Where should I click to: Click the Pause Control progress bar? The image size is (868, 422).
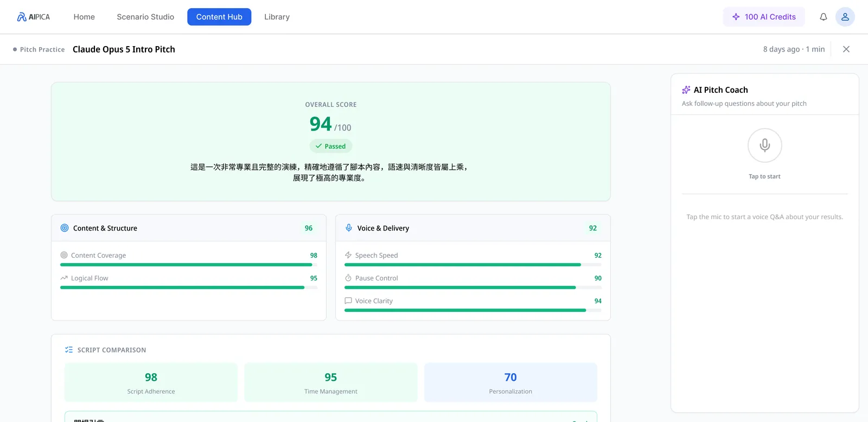click(x=473, y=287)
